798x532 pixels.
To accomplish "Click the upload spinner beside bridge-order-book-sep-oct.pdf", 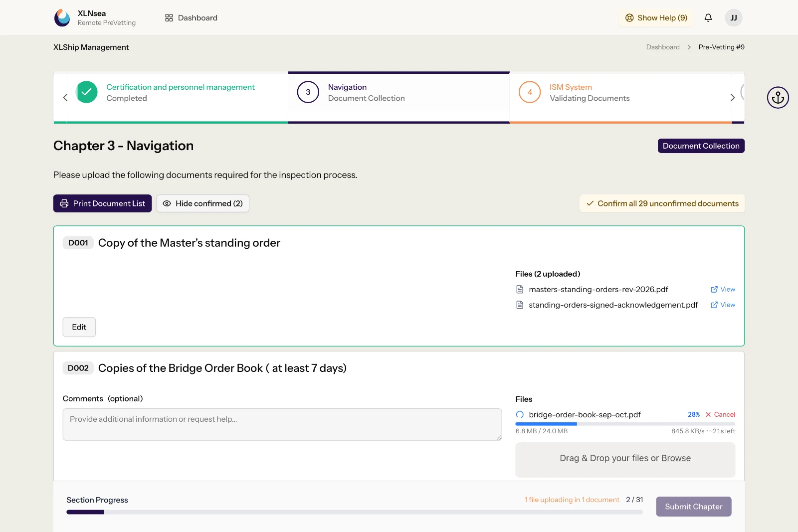I will point(520,415).
